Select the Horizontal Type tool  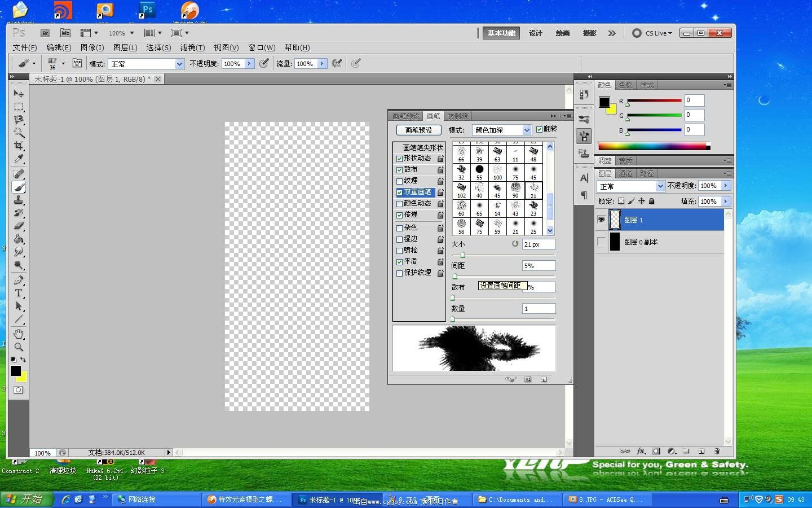(19, 293)
